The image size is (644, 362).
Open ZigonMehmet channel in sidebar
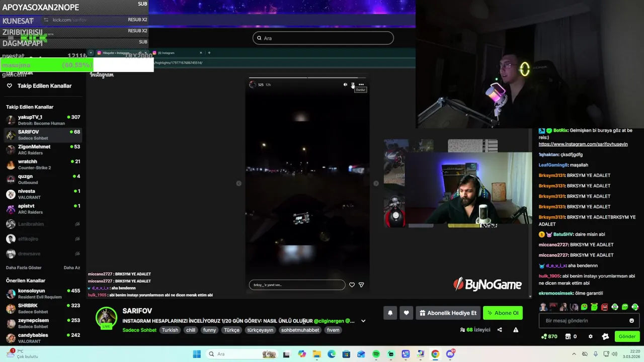click(43, 150)
